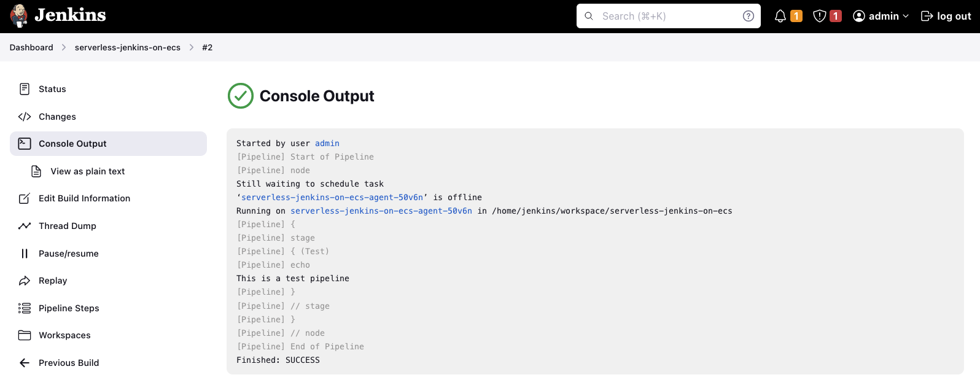
Task: Click the Pause/resume pause icon
Action: 25,254
